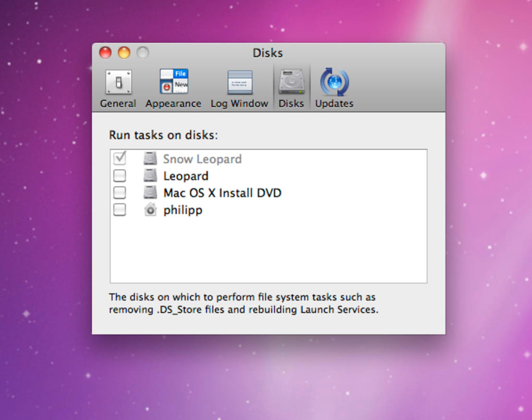Enable the Leopard disk checkbox
Viewport: 532px width, 420px height.
click(x=119, y=176)
